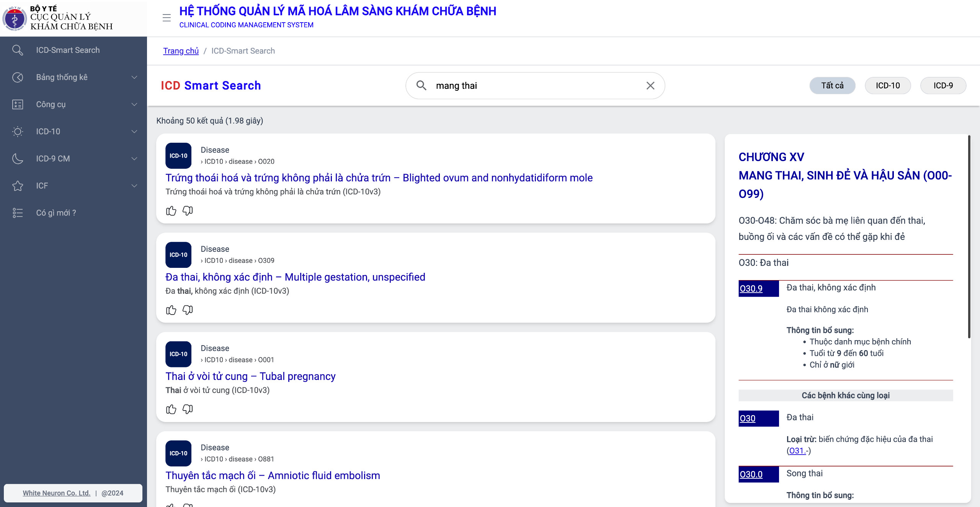Thumbs down the Blighted ovum result

click(187, 211)
